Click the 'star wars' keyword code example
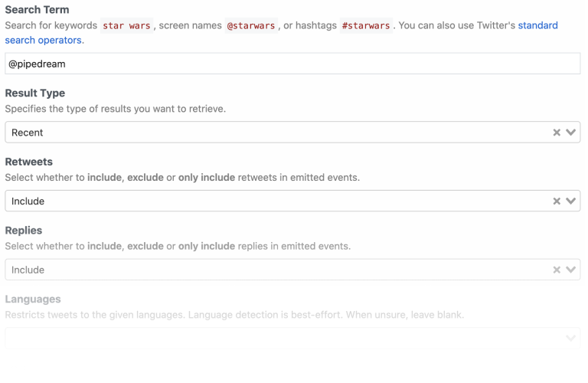The height and width of the screenshot is (383, 588). 126,25
